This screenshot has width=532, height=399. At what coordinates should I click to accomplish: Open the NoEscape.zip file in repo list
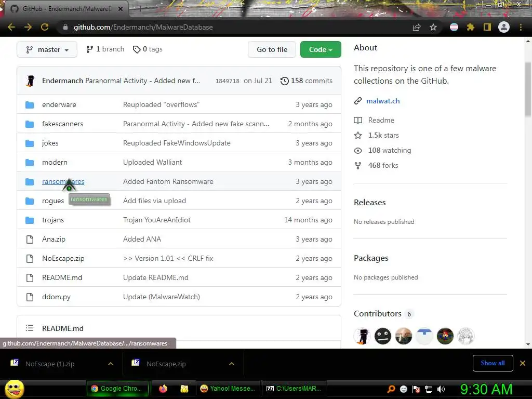(x=63, y=259)
